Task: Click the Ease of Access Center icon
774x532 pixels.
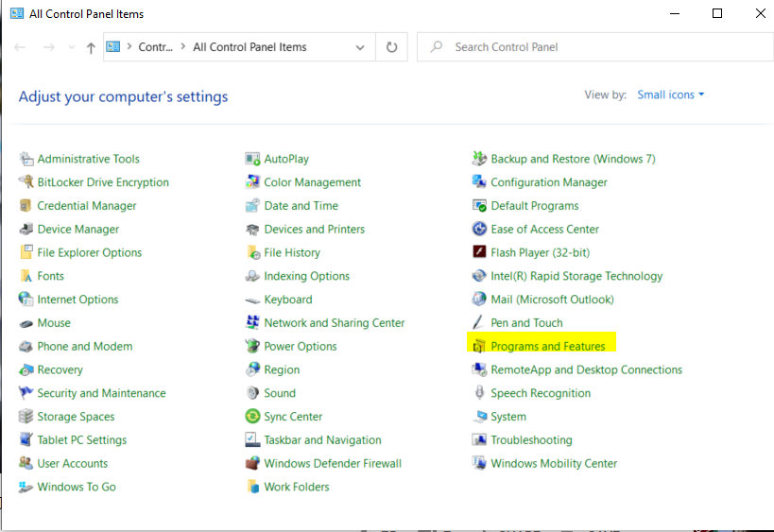Action: pyautogui.click(x=480, y=230)
